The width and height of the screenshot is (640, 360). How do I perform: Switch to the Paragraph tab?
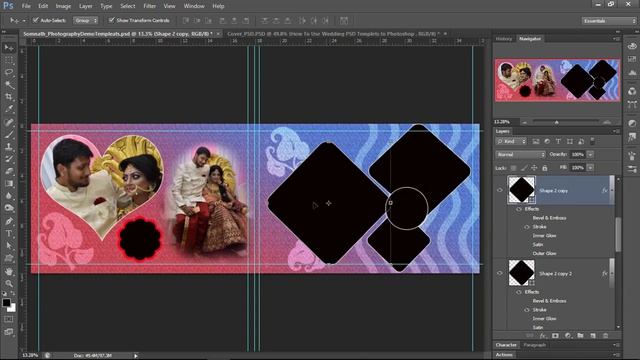point(534,345)
